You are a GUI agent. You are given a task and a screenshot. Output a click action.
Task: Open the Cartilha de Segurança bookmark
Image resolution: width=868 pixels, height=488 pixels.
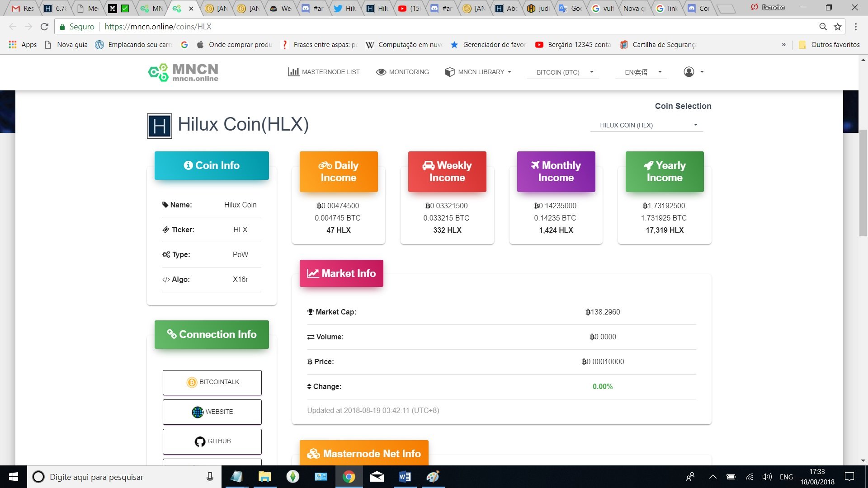click(x=658, y=44)
